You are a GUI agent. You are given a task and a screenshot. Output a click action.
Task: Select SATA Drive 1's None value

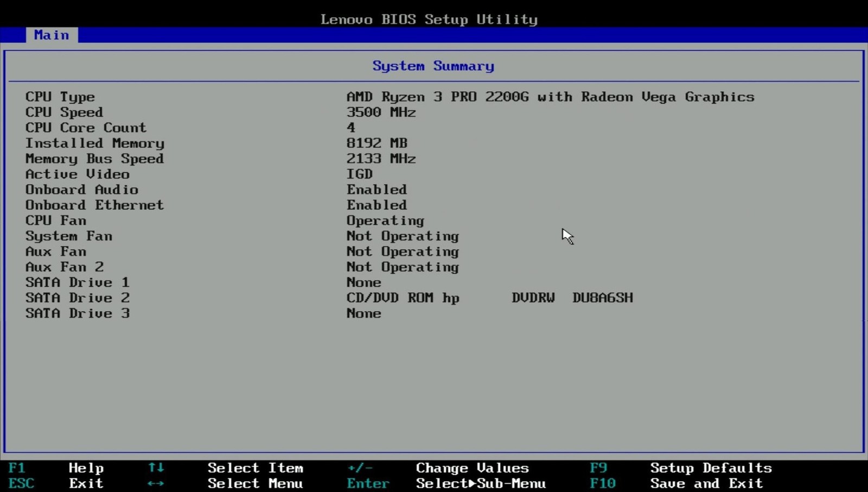[x=363, y=282]
